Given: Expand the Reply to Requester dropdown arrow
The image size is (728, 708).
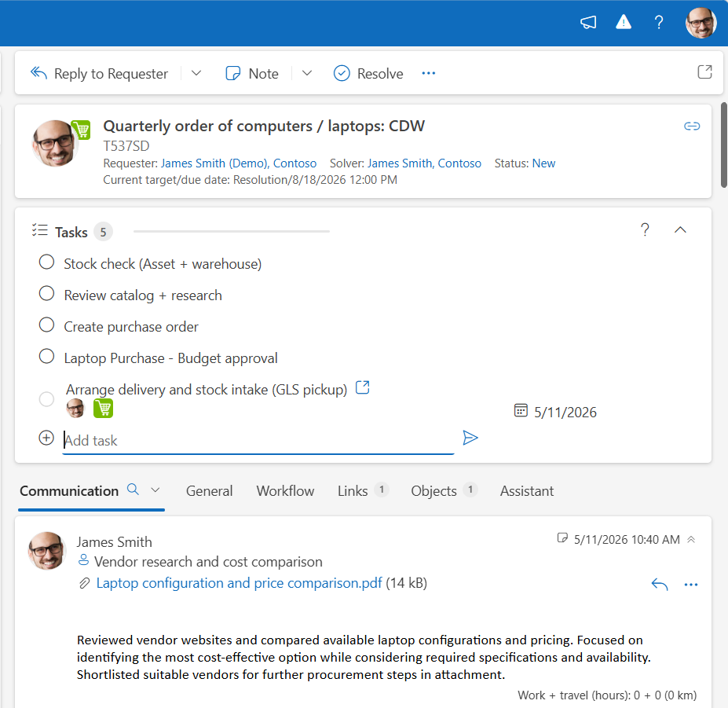Looking at the screenshot, I should pos(196,73).
